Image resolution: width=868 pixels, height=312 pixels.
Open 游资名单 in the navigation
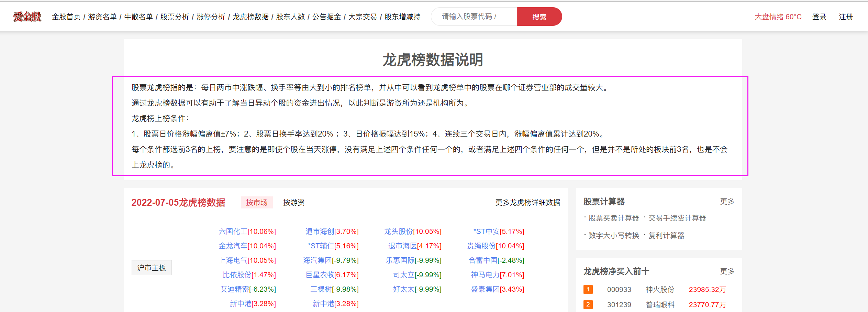click(102, 17)
